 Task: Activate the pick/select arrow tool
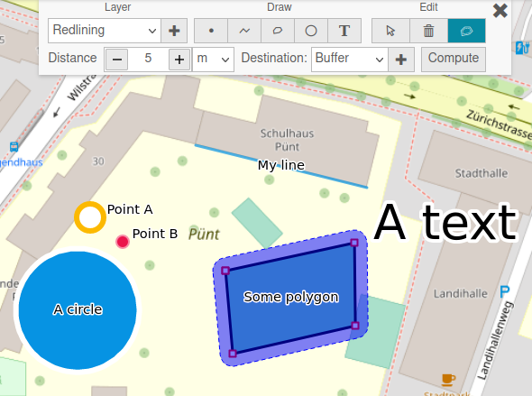coord(390,31)
